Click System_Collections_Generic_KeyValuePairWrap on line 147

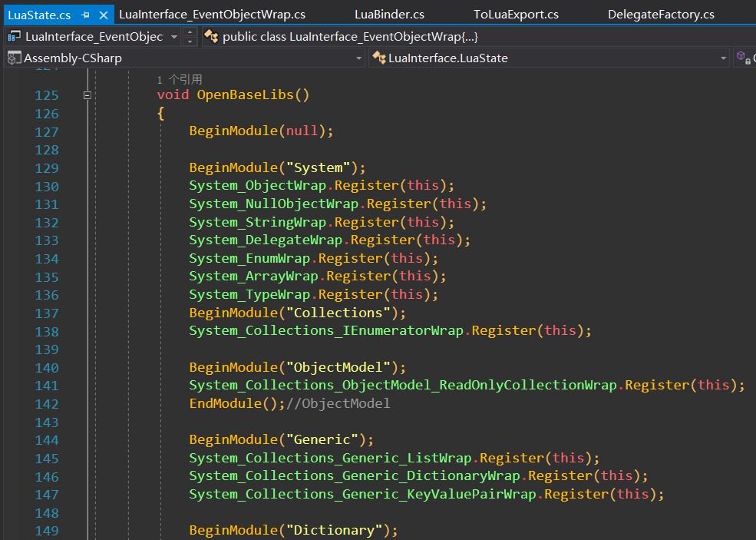tap(362, 494)
